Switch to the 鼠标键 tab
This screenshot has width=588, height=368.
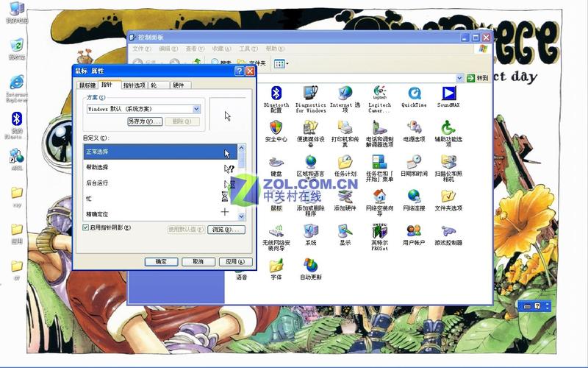(x=87, y=85)
